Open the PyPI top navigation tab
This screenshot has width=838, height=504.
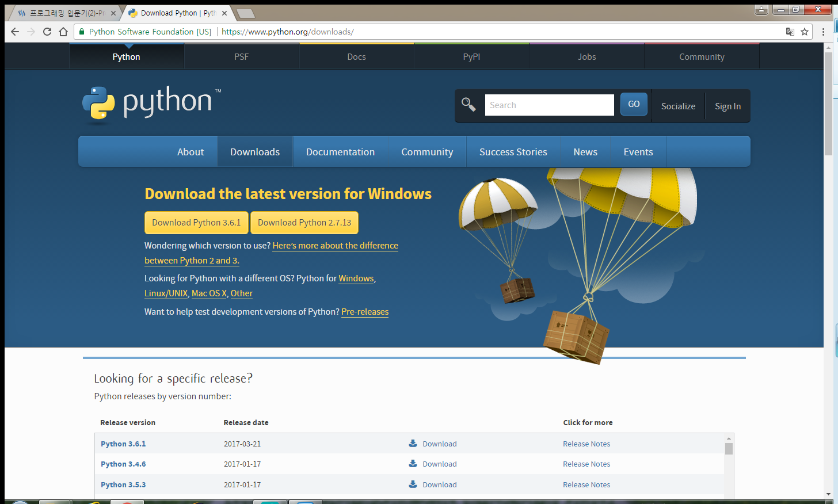coord(472,56)
